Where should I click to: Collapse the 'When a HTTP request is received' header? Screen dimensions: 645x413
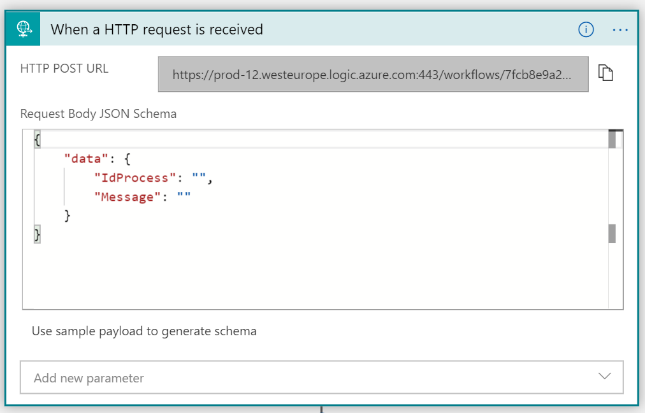[x=300, y=29]
